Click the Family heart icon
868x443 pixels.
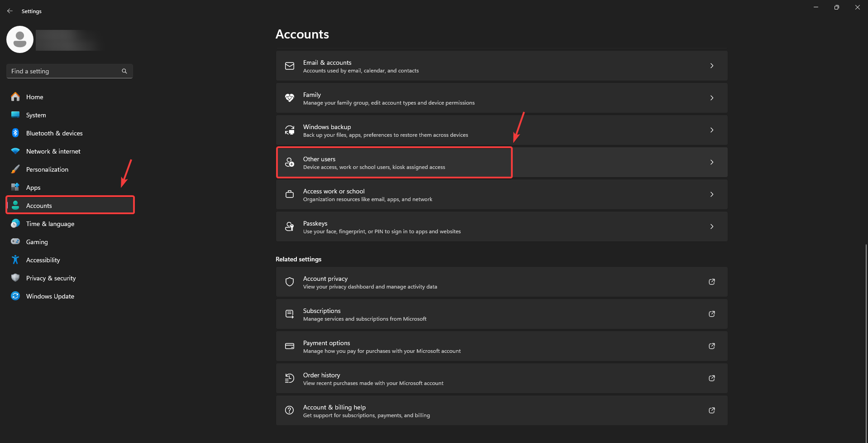[x=290, y=98]
